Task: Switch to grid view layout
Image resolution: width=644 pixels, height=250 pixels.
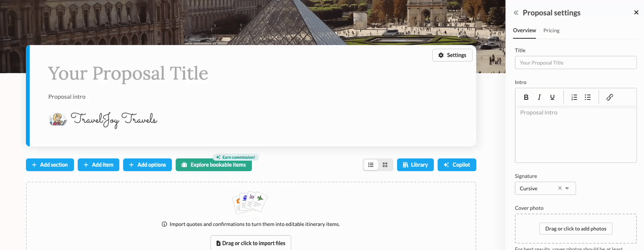Action: point(385,165)
